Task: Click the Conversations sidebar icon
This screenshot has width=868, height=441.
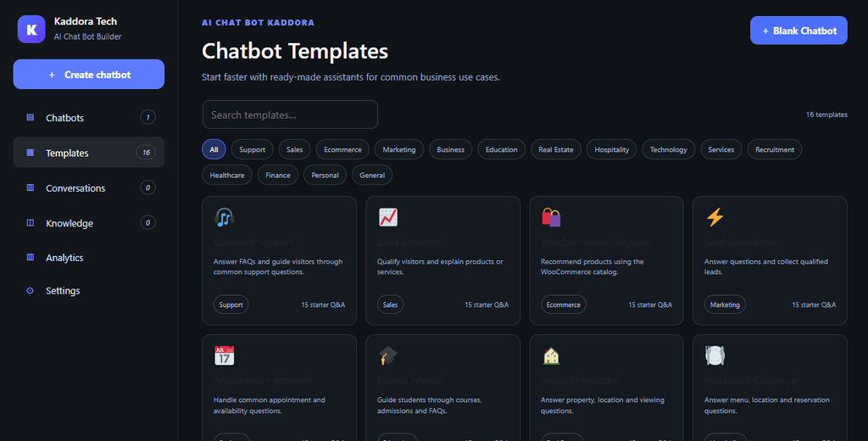Action: (x=31, y=187)
